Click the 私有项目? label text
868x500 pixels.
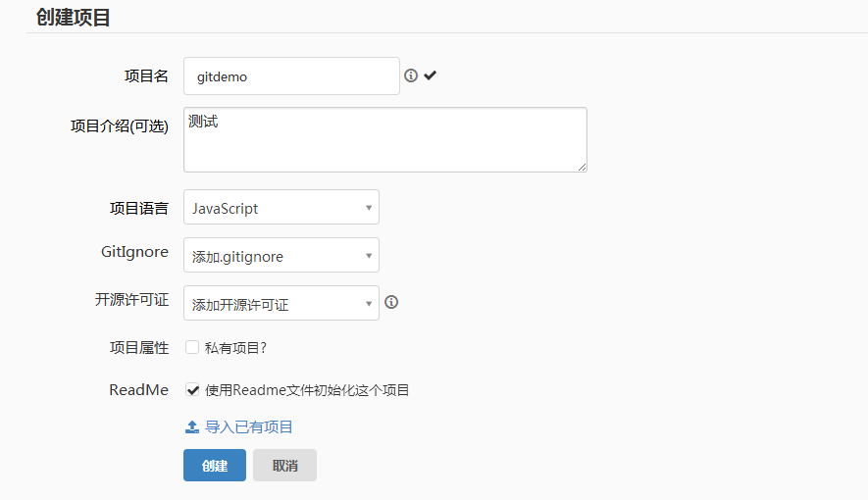(x=235, y=348)
